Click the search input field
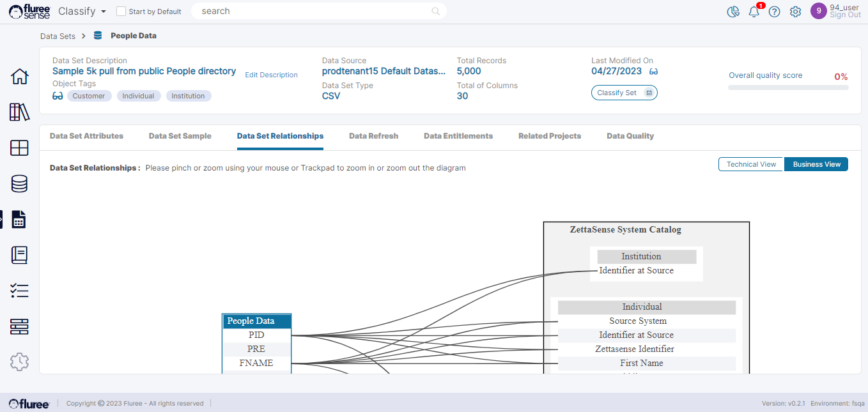 coord(313,11)
